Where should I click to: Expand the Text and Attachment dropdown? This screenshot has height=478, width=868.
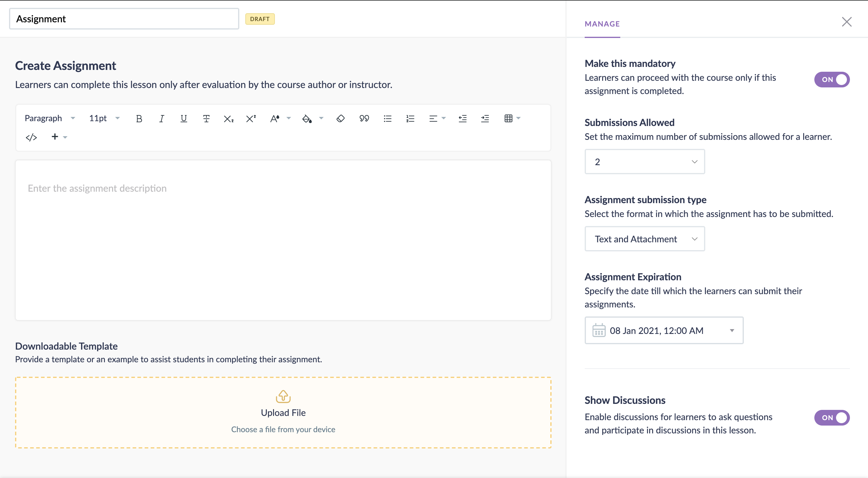[x=644, y=239]
